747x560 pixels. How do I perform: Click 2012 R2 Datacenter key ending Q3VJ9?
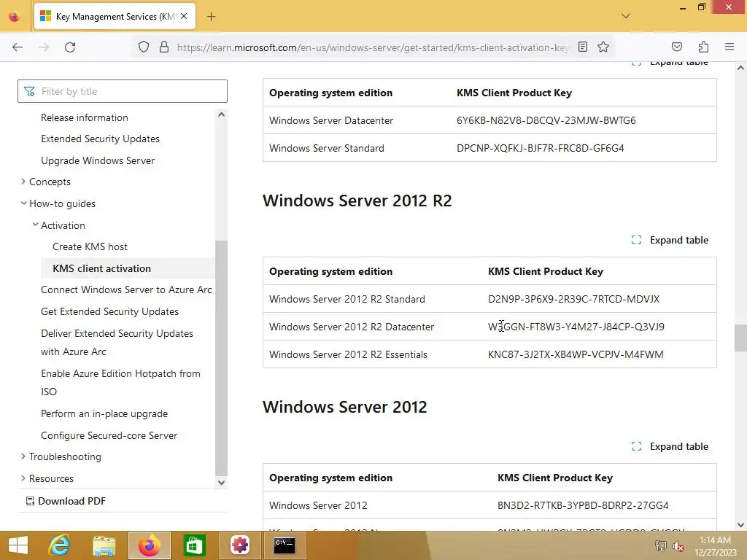click(x=576, y=327)
